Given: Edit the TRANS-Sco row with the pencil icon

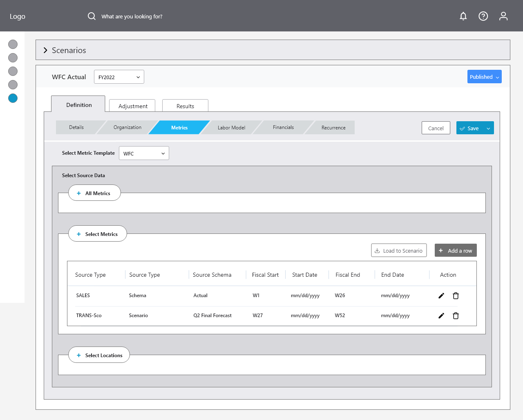Looking at the screenshot, I should [441, 316].
